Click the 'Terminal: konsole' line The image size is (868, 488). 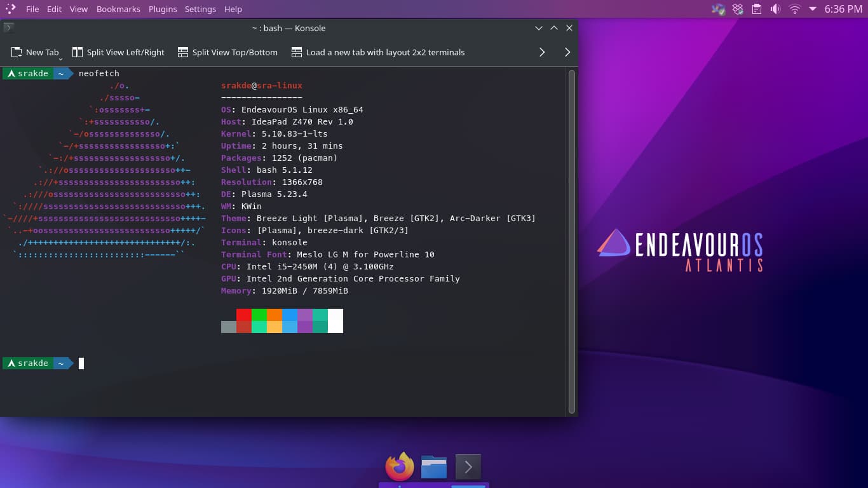(264, 242)
